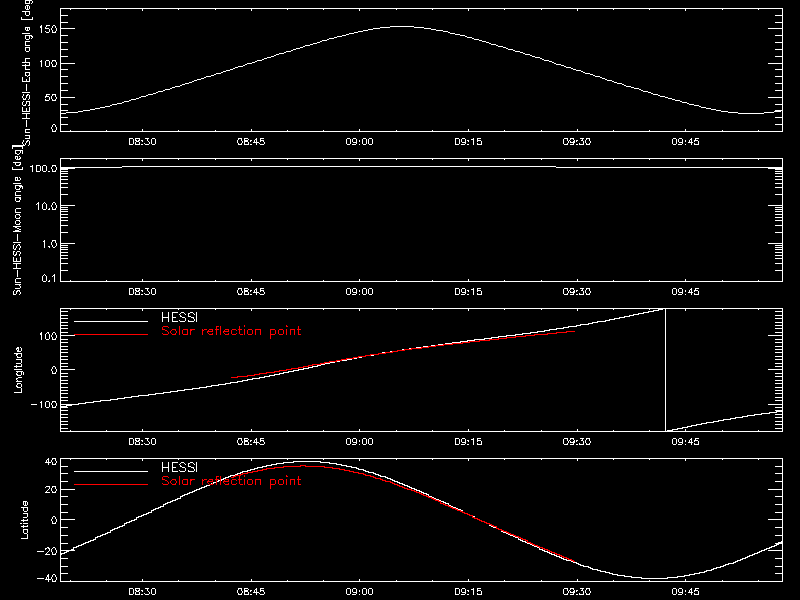Click the peak of the Sun-HESSI-Earth angle curve
The height and width of the screenshot is (600, 800).
pyautogui.click(x=402, y=27)
